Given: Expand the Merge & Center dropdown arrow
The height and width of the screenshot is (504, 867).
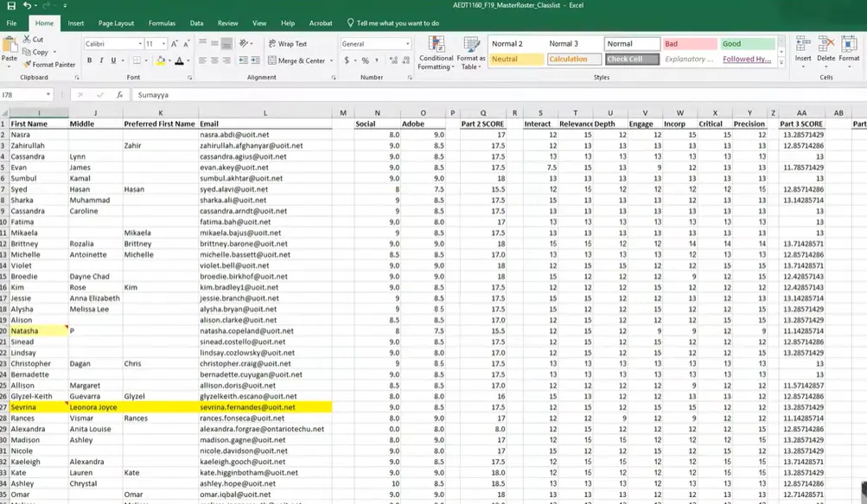Looking at the screenshot, I should pos(331,61).
